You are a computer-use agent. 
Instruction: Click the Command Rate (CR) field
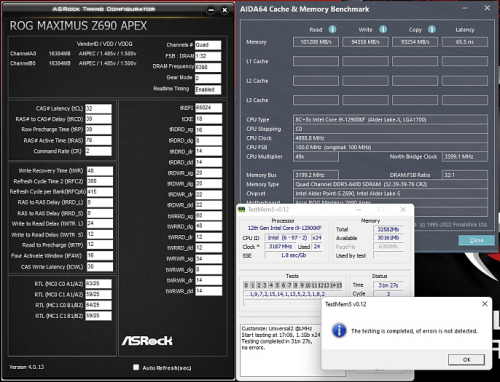(98, 151)
